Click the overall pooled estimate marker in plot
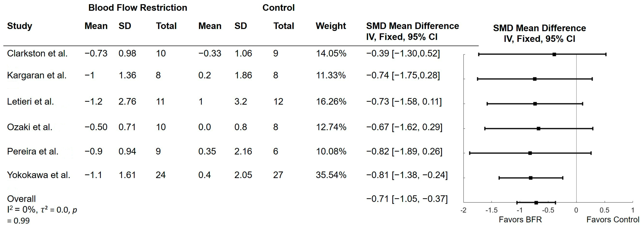 click(536, 202)
